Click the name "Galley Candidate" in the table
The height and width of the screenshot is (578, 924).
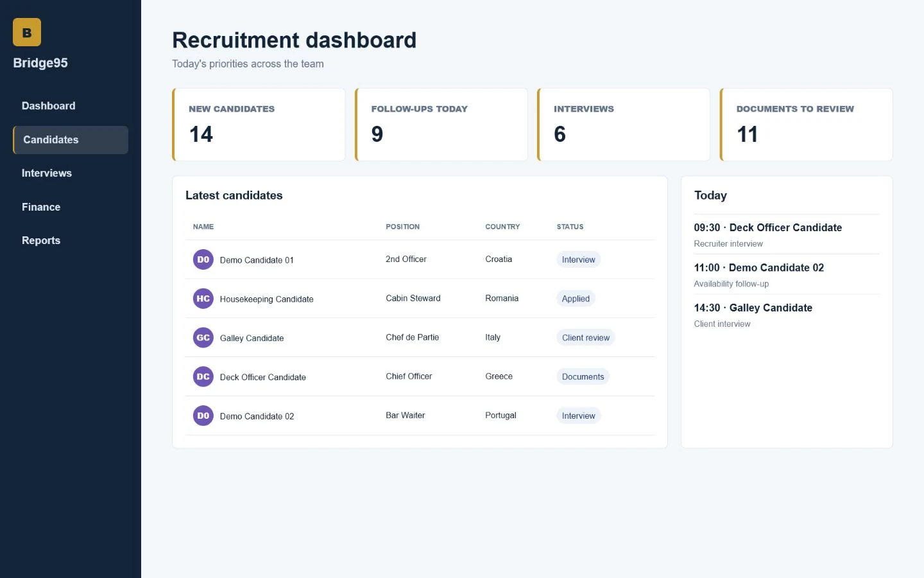[252, 338]
